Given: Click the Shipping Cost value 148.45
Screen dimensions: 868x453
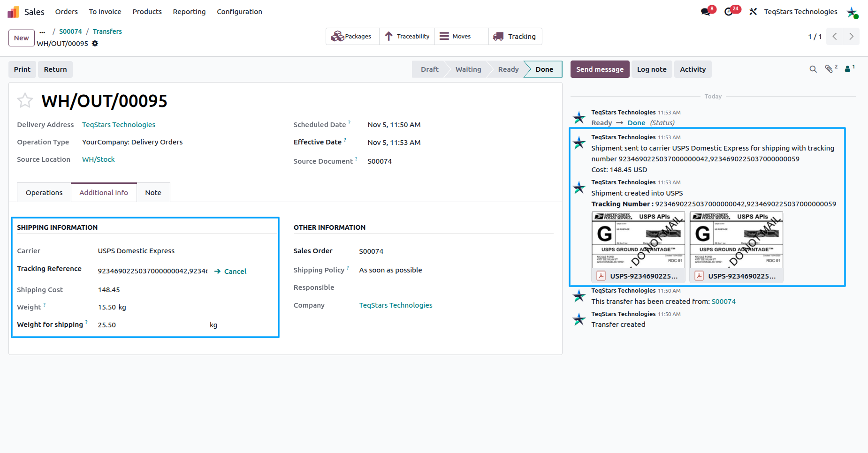Looking at the screenshot, I should coord(109,290).
